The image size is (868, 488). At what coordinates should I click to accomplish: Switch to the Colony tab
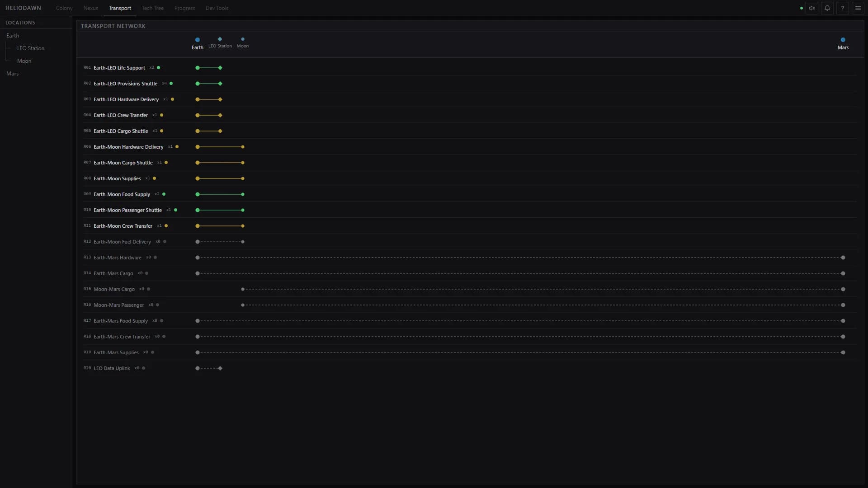[x=64, y=8]
